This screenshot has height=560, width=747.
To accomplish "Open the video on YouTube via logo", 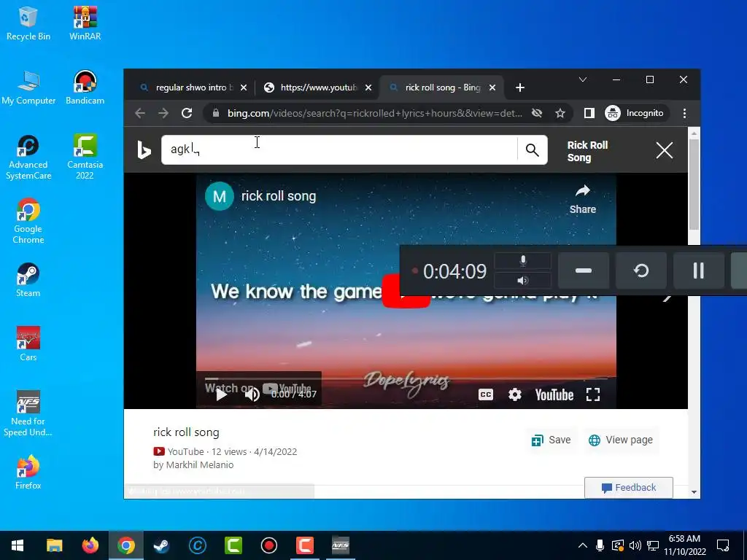I will pyautogui.click(x=554, y=394).
